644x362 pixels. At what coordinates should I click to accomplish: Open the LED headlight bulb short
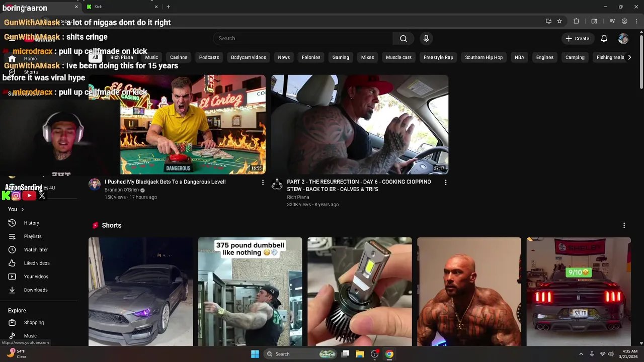pyautogui.click(x=360, y=292)
